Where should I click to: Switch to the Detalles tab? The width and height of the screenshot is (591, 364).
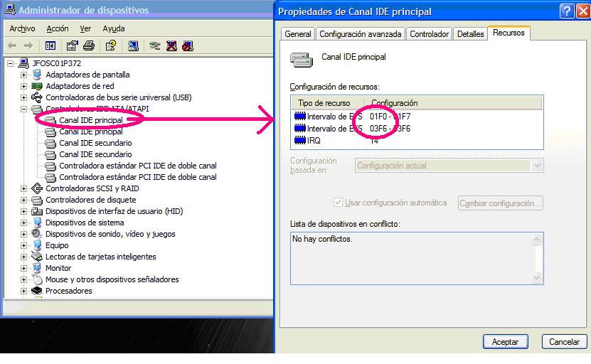coord(470,34)
